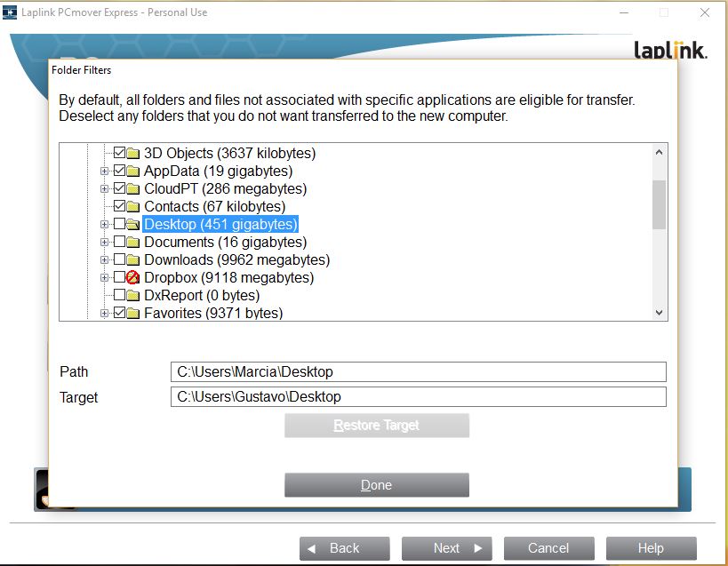
Task: Click the Favorites folder icon
Action: (x=133, y=313)
